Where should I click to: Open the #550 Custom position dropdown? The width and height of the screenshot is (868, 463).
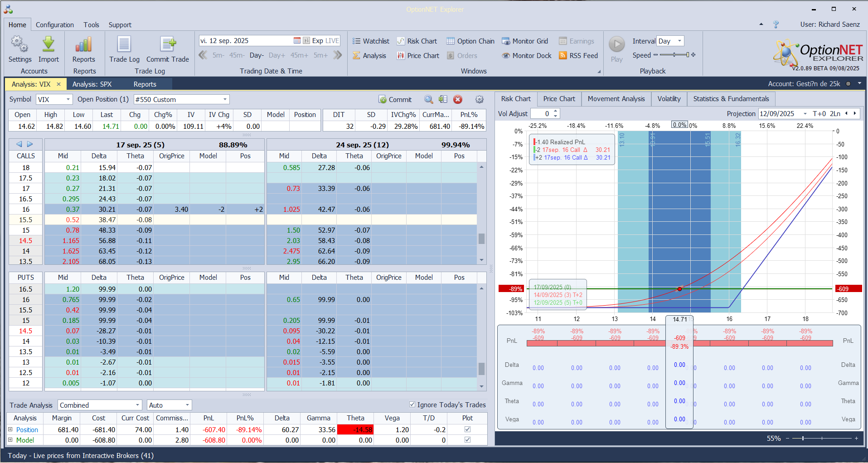[225, 99]
